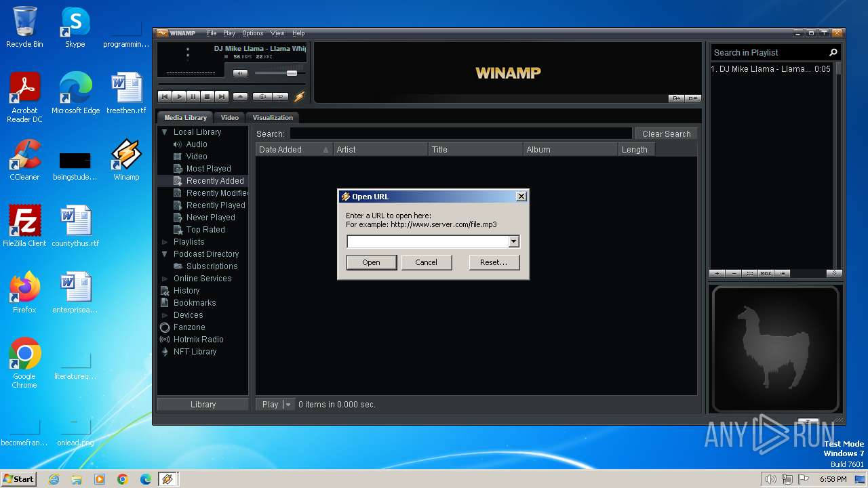Select DJ Mike Llama playlist entry
Image resolution: width=868 pixels, height=488 pixels.
pos(772,69)
